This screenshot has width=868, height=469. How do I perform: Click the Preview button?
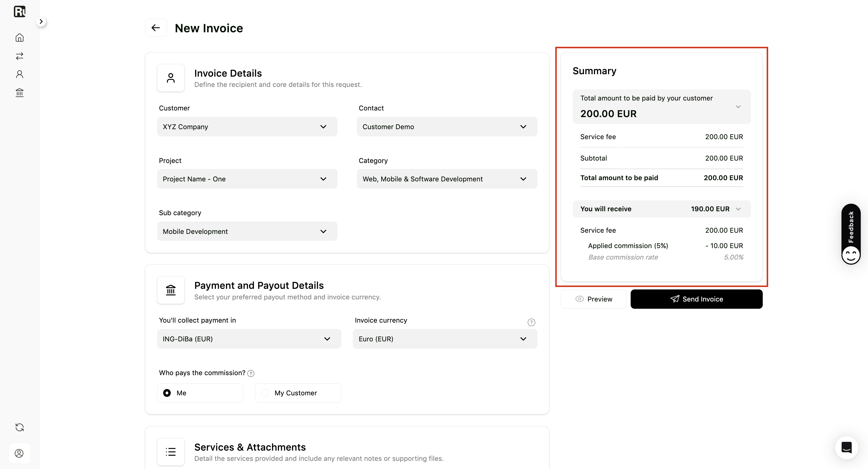click(593, 299)
